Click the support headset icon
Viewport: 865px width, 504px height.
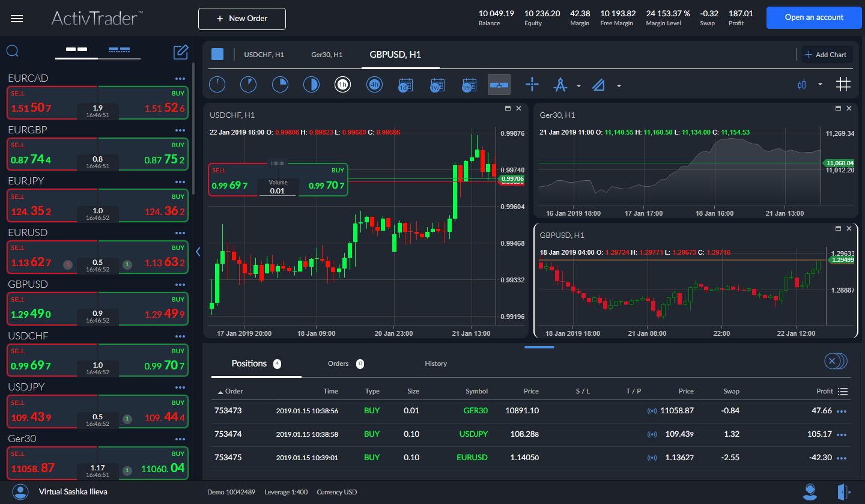(810, 492)
